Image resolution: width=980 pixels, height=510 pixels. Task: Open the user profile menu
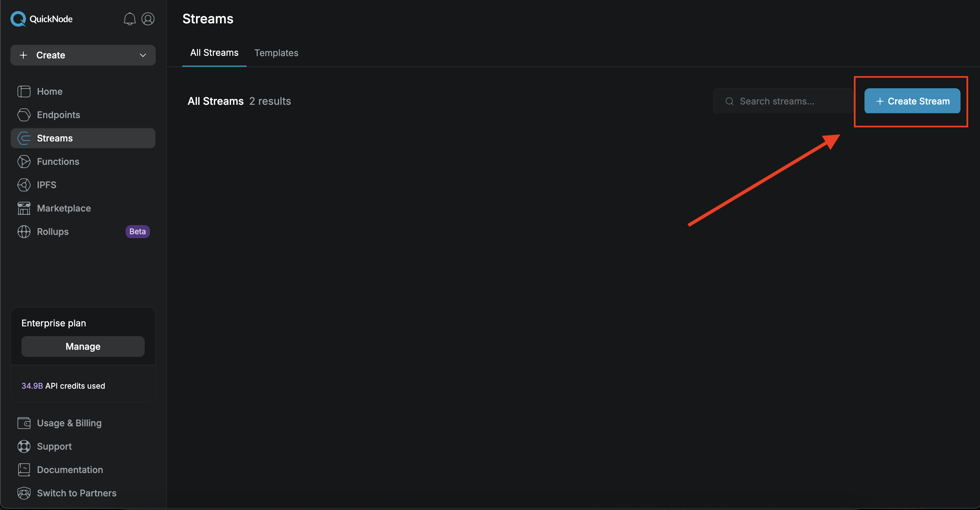point(148,18)
